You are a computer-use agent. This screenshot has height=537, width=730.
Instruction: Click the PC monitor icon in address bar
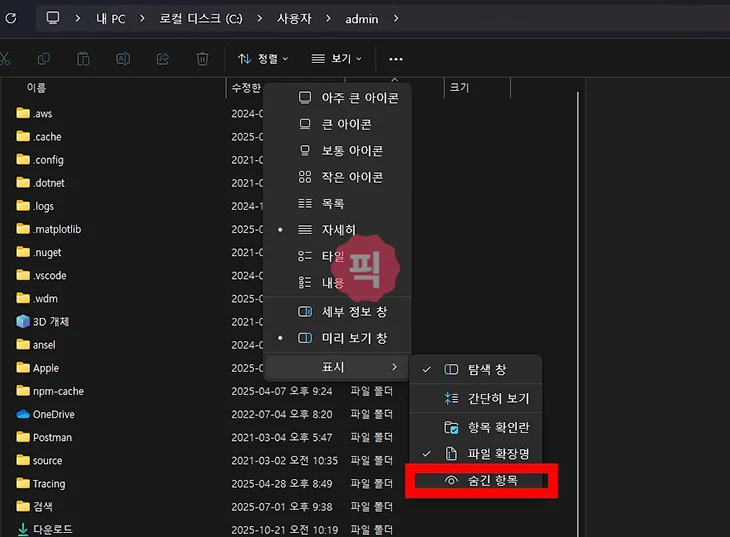(53, 18)
